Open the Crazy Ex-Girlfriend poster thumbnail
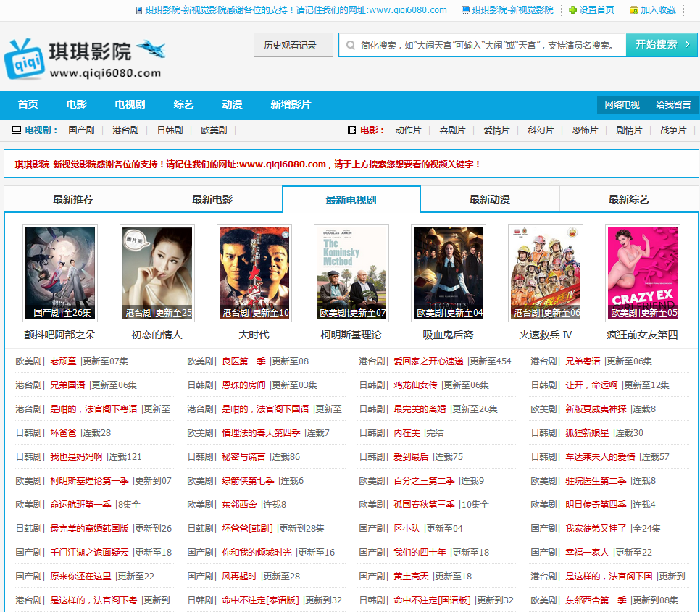Image resolution: width=700 pixels, height=612 pixels. pyautogui.click(x=643, y=273)
